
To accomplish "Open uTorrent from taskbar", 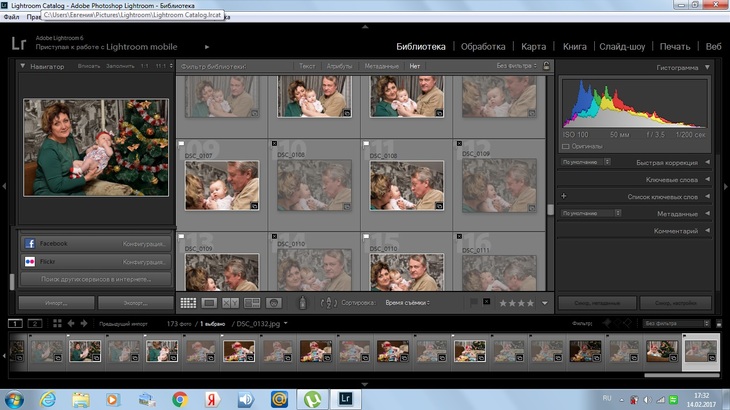I will tap(312, 399).
